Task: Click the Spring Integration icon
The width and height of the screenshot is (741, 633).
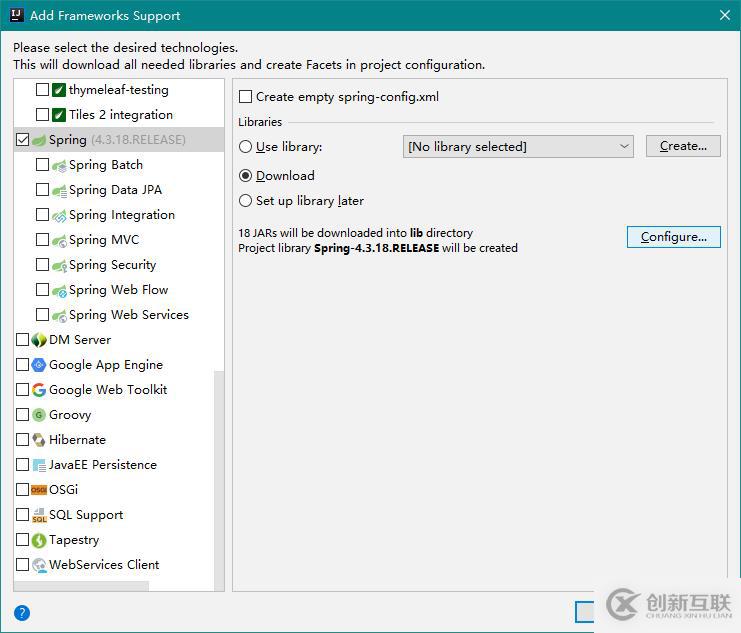Action: [x=59, y=216]
